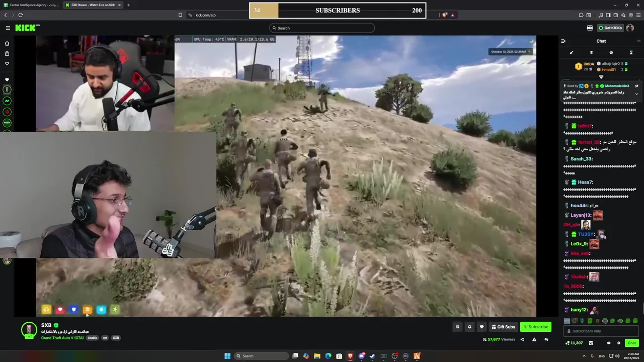
Task: Open the Kick hamburger sidebar menu
Action: (x=8, y=28)
